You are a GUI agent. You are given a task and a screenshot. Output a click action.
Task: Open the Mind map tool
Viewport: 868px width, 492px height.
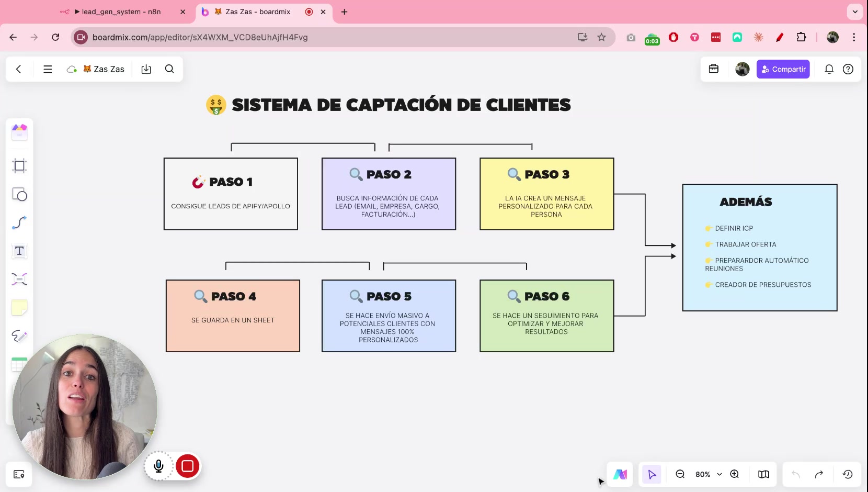point(19,279)
